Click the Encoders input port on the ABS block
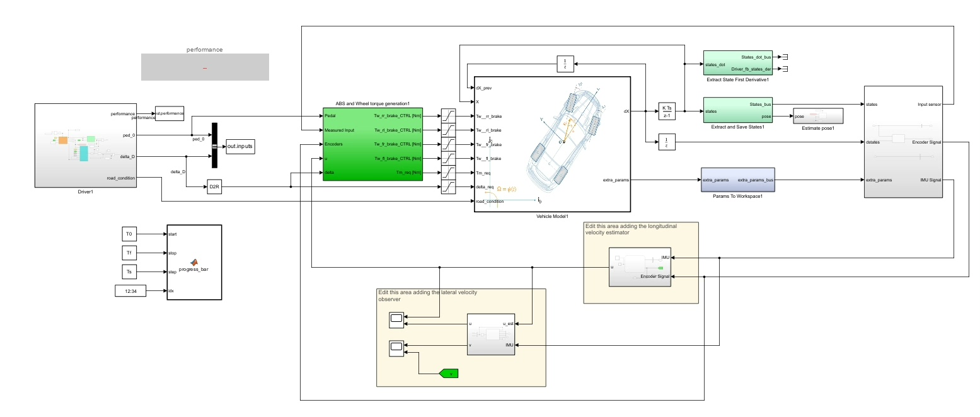 [x=334, y=144]
